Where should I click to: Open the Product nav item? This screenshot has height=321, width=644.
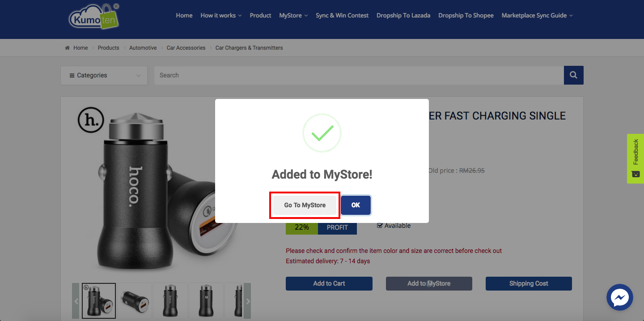pos(260,15)
